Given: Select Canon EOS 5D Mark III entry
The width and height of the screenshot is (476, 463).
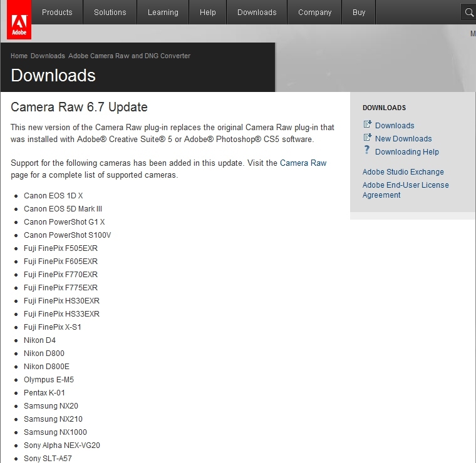Looking at the screenshot, I should (x=63, y=209).
